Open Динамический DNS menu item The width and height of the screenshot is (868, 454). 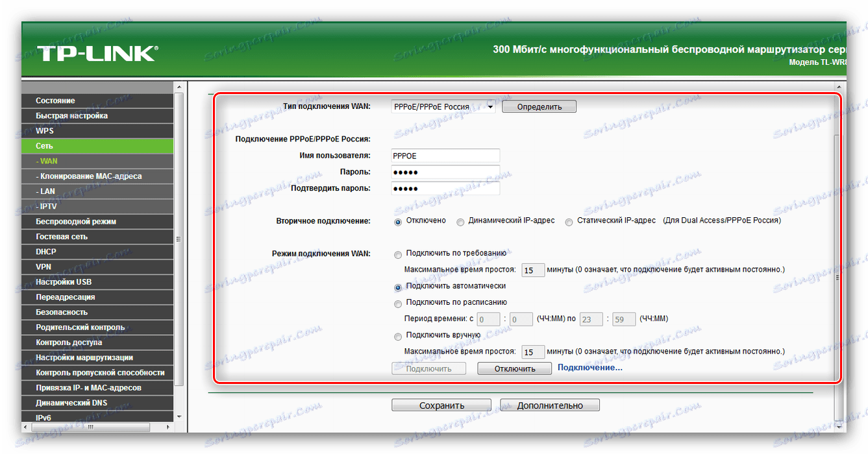(x=97, y=403)
